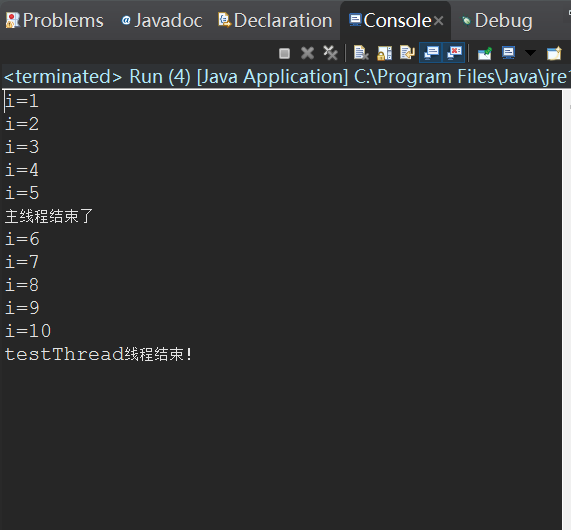The height and width of the screenshot is (530, 571).
Task: Pin the current console
Action: 485,53
